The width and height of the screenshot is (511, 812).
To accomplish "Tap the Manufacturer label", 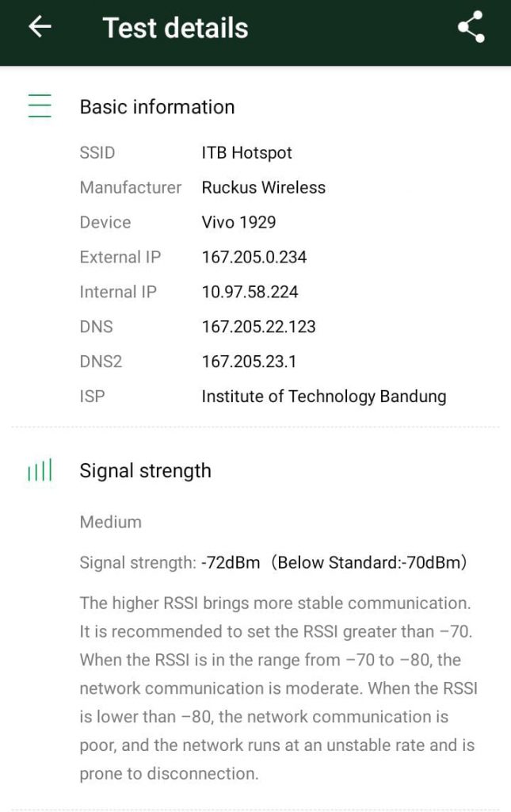I will (130, 187).
